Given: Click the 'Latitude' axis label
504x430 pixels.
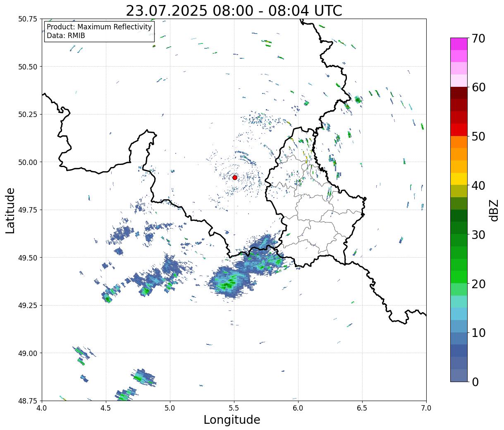Looking at the screenshot, I should click(x=10, y=210).
